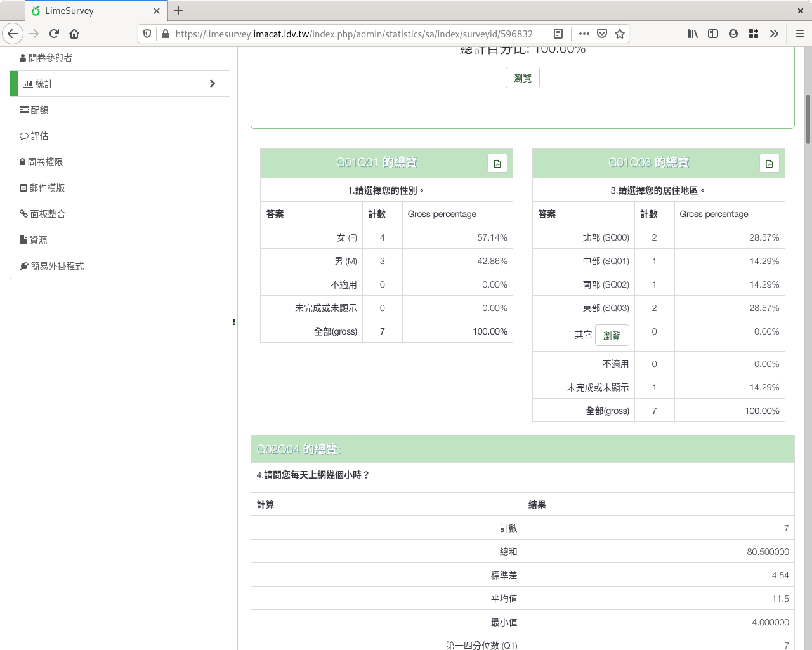Open the tracking protection shield icon
This screenshot has width=812, height=650.
click(147, 34)
